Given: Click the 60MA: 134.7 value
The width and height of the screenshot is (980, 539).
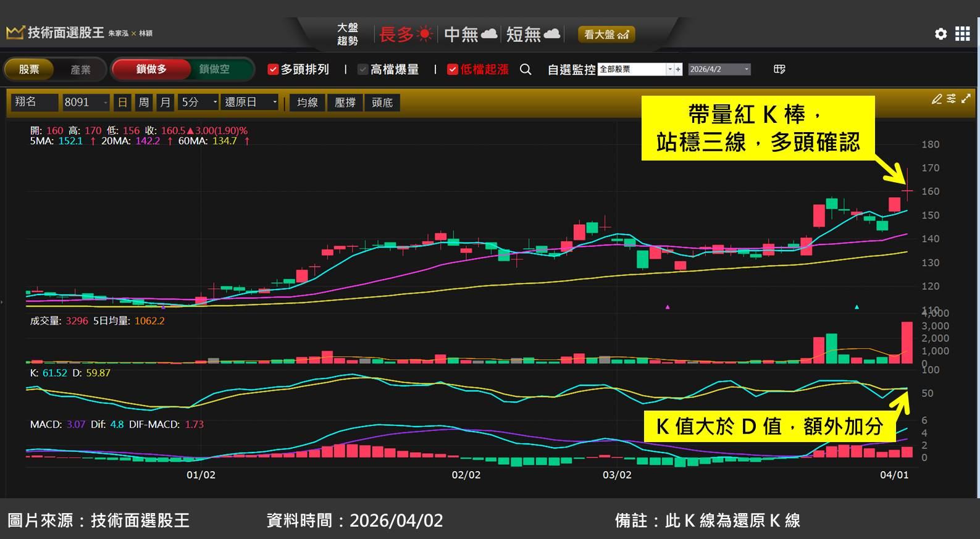Looking at the screenshot, I should click(x=207, y=141).
